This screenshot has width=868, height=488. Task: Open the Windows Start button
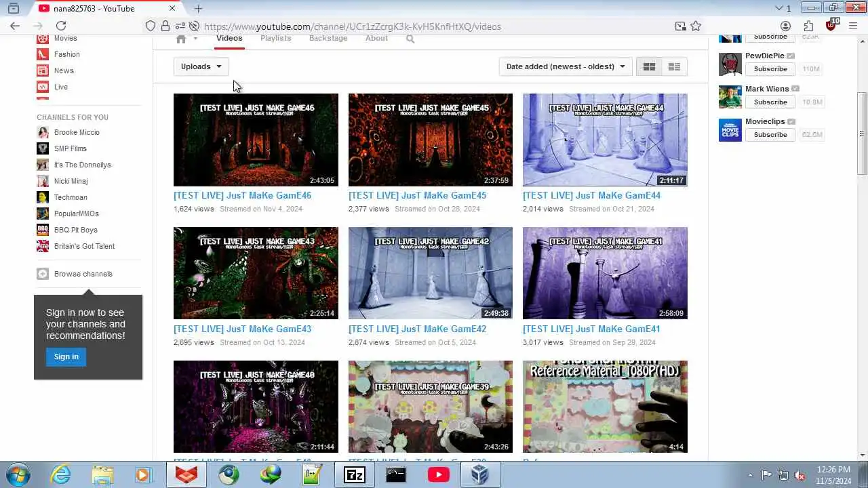[18, 474]
